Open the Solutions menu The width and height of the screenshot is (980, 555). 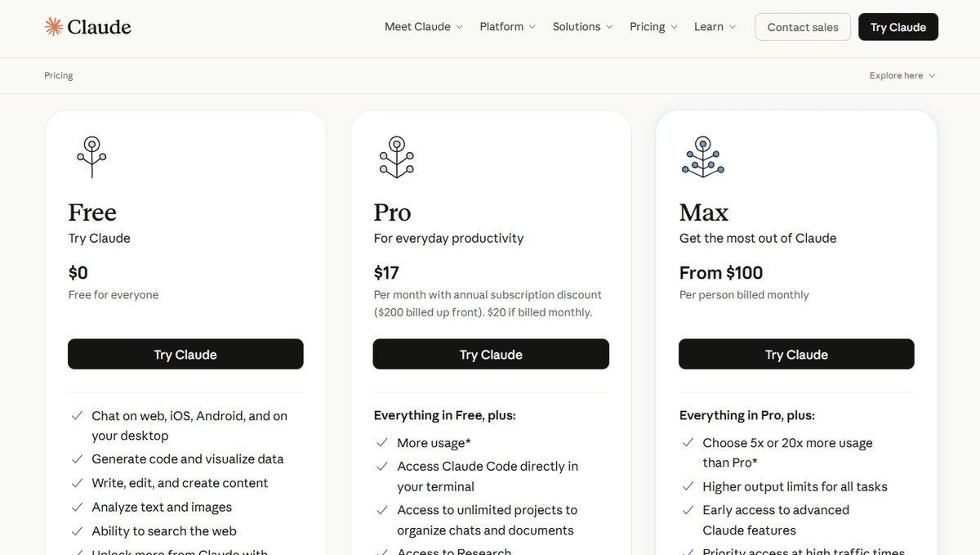[x=582, y=27]
